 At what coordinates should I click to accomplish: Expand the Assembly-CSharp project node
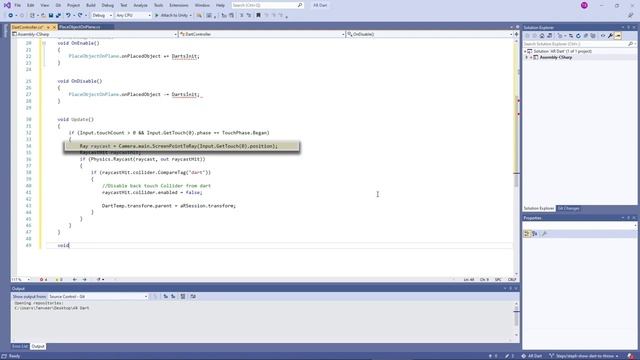527,58
